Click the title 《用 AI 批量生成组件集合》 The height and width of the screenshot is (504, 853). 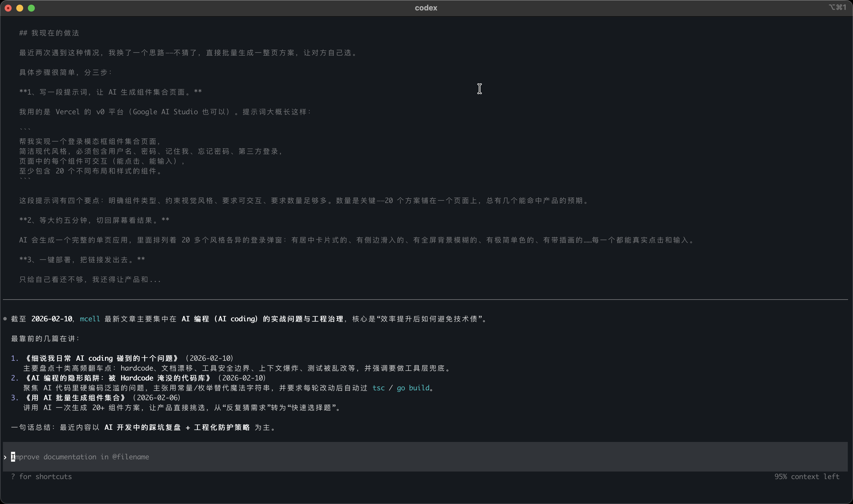pyautogui.click(x=75, y=398)
